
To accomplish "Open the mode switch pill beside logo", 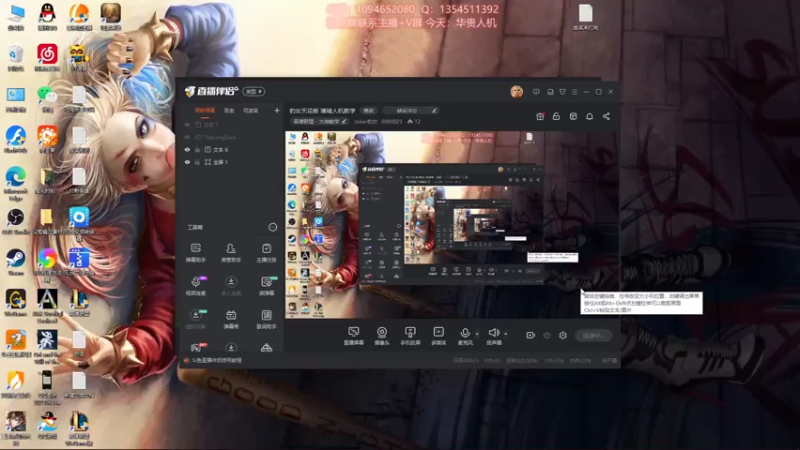I will coord(254,91).
